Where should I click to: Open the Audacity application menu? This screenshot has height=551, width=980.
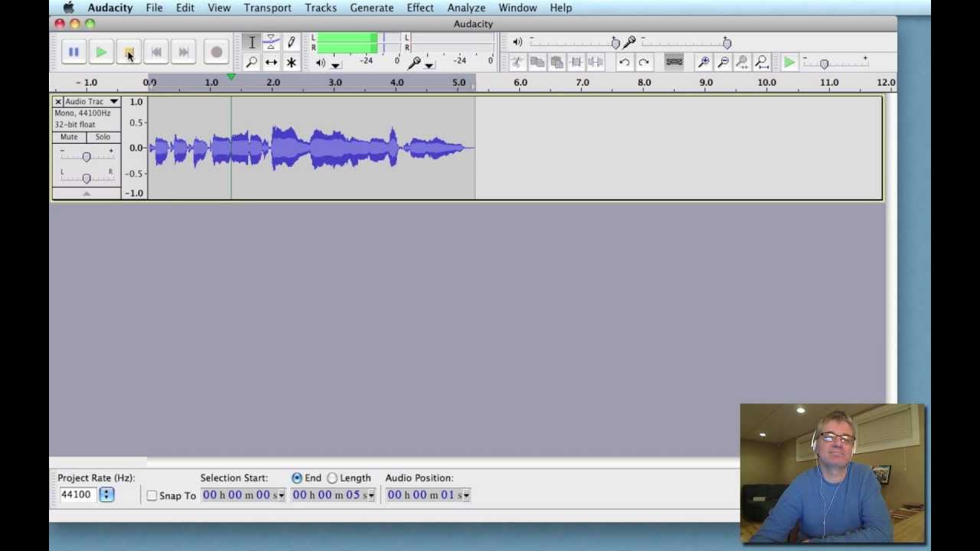point(110,8)
